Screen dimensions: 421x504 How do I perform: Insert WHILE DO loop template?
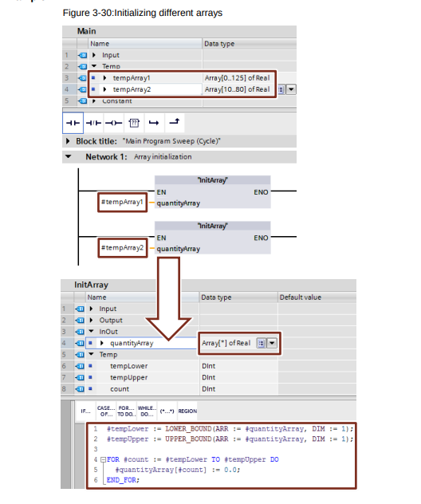pos(147,411)
